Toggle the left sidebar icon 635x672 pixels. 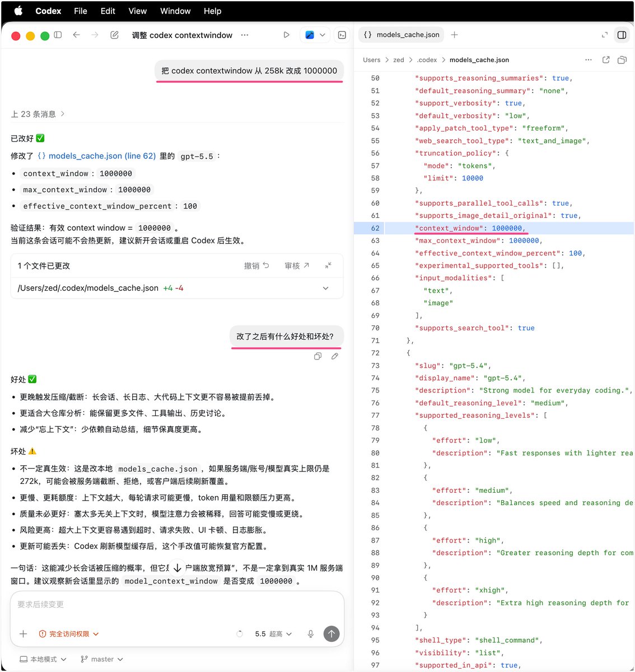[x=58, y=35]
